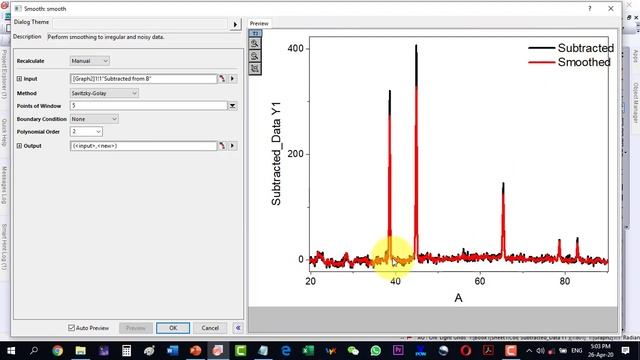Expand the Input tree node
The width and height of the screenshot is (640, 360).
tap(19, 79)
